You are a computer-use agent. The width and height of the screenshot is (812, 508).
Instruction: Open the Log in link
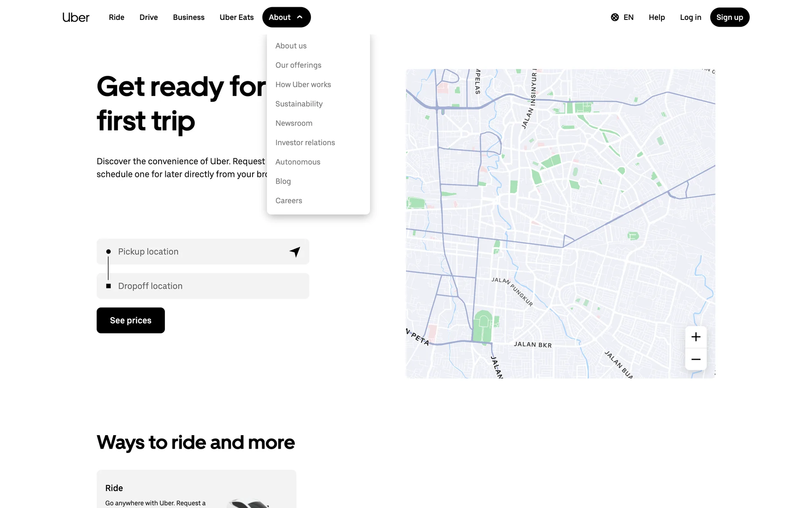690,17
